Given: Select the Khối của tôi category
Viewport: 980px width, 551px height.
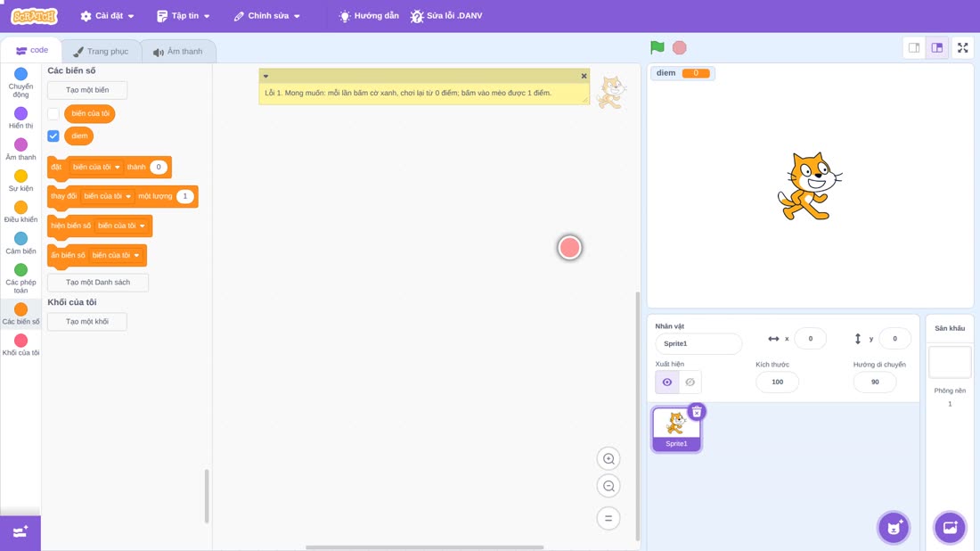Looking at the screenshot, I should point(20,345).
